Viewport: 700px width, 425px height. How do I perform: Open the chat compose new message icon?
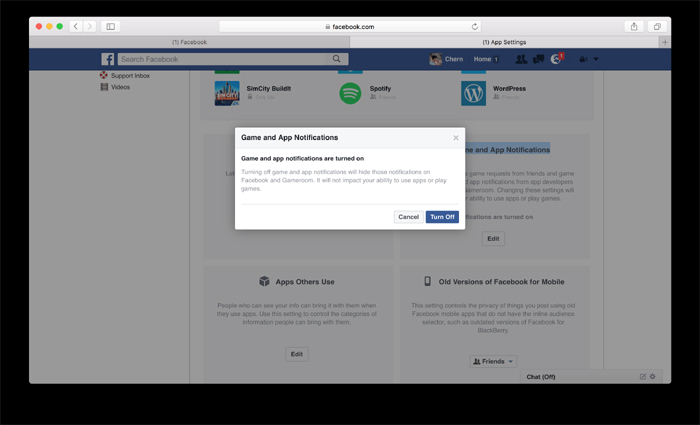click(642, 376)
